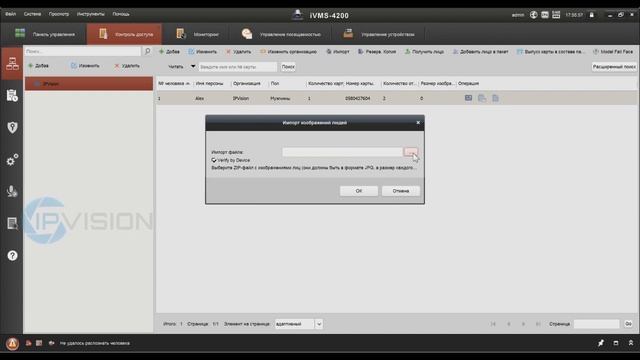This screenshot has height=360, width=640.
Task: Switch to the Управление посещаемостью tab
Action: click(281, 34)
